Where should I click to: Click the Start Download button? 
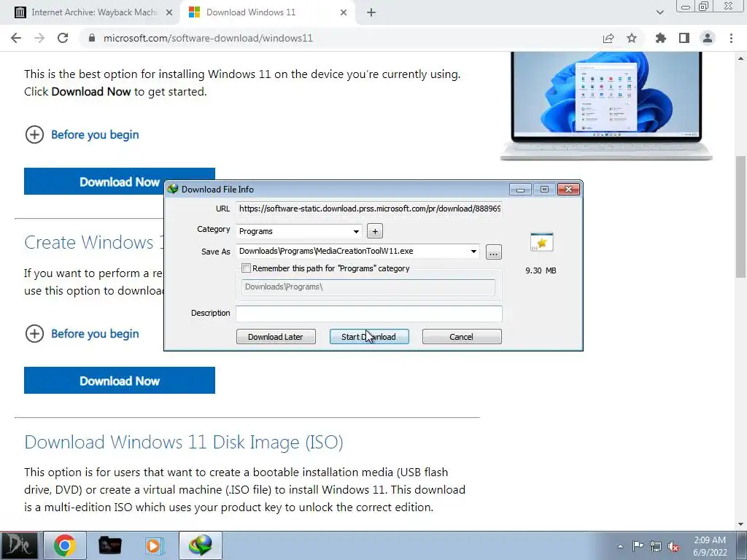click(x=368, y=337)
